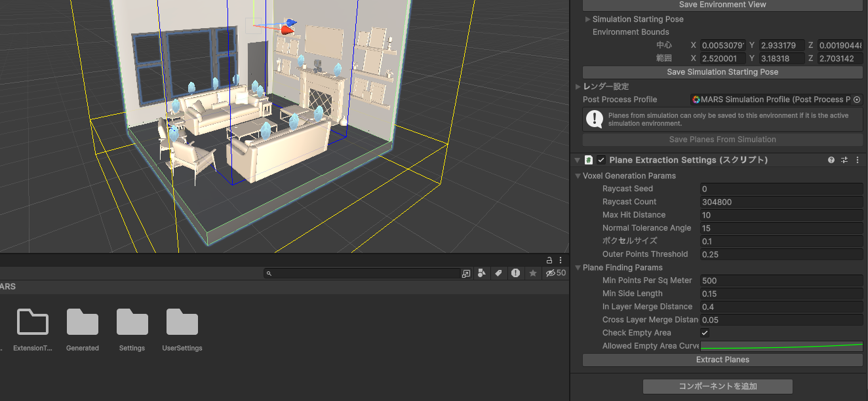Collapse the Voxel Generation Params section
The height and width of the screenshot is (401, 868).
pos(578,176)
